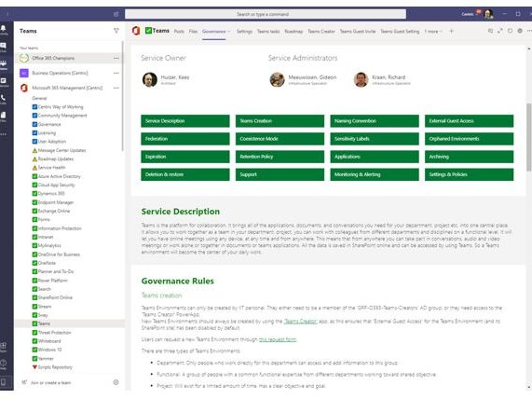Image resolution: width=532 pixels, height=399 pixels.
Task: Open the Chat section in the app bar
Action: [x=4, y=48]
